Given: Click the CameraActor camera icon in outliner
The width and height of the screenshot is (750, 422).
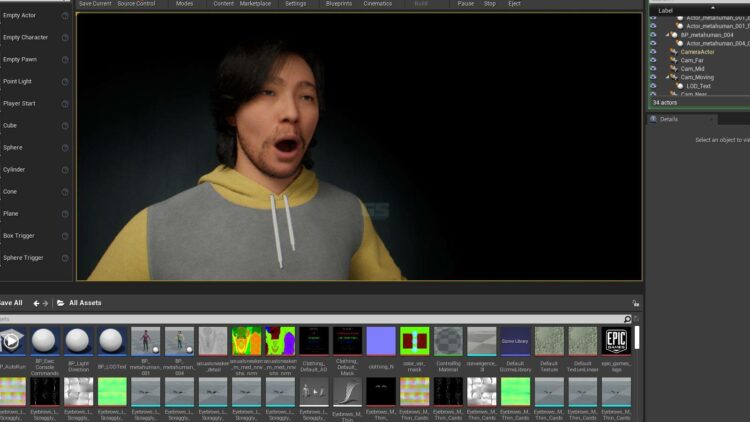Looking at the screenshot, I should click(x=674, y=52).
